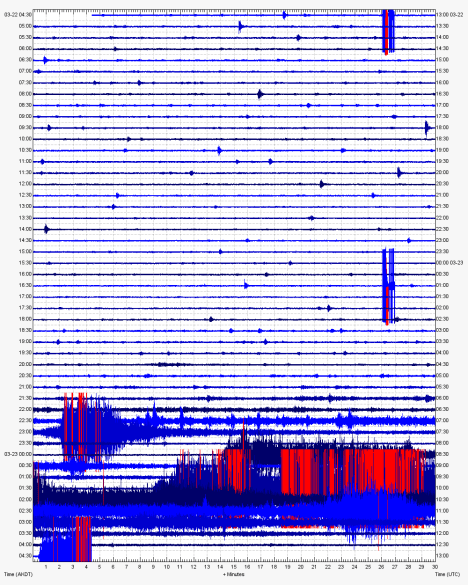Screen dimensions: 468x585
Task: Click the red clipped pulse near 01:00 UTC
Action: (387, 305)
